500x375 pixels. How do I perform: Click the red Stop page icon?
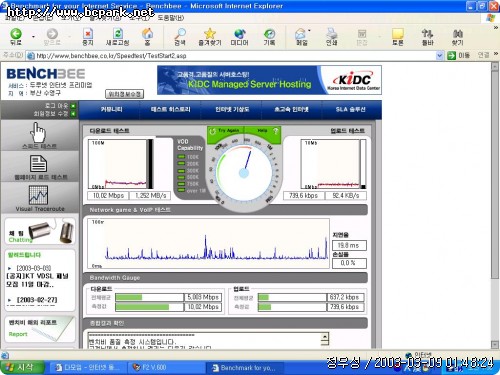coord(88,33)
